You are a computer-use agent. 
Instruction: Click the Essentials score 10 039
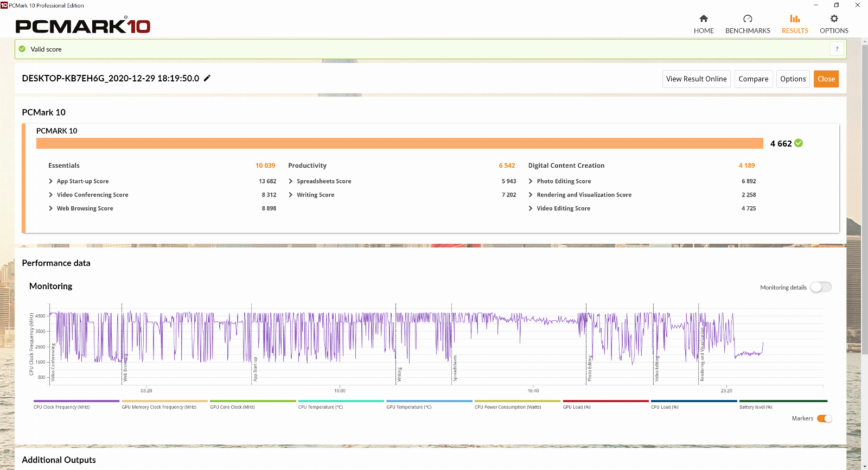[265, 166]
